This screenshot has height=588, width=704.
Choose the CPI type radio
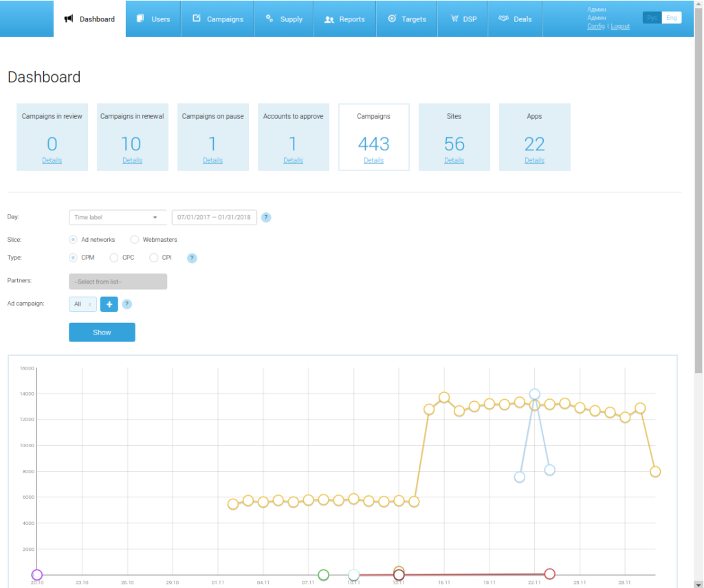pos(153,258)
